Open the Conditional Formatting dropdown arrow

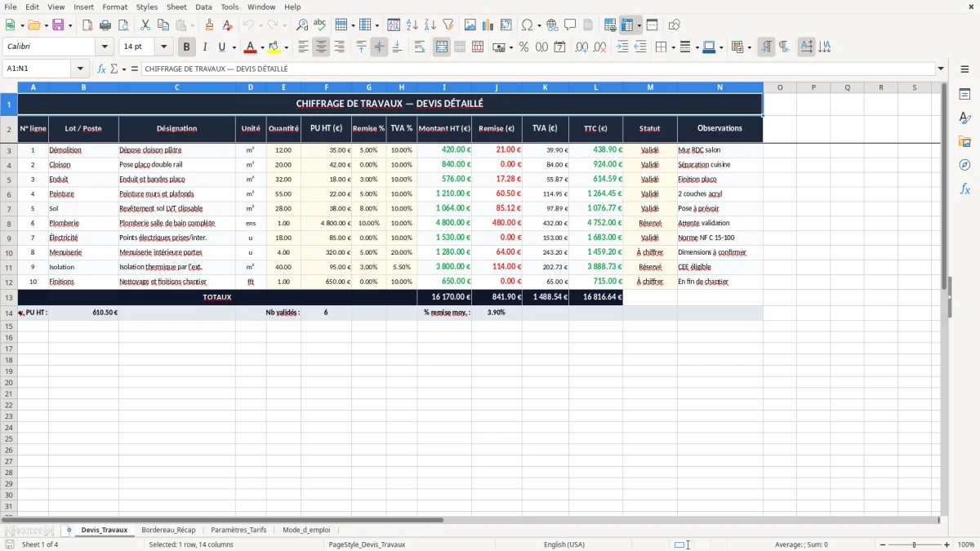[x=749, y=47]
